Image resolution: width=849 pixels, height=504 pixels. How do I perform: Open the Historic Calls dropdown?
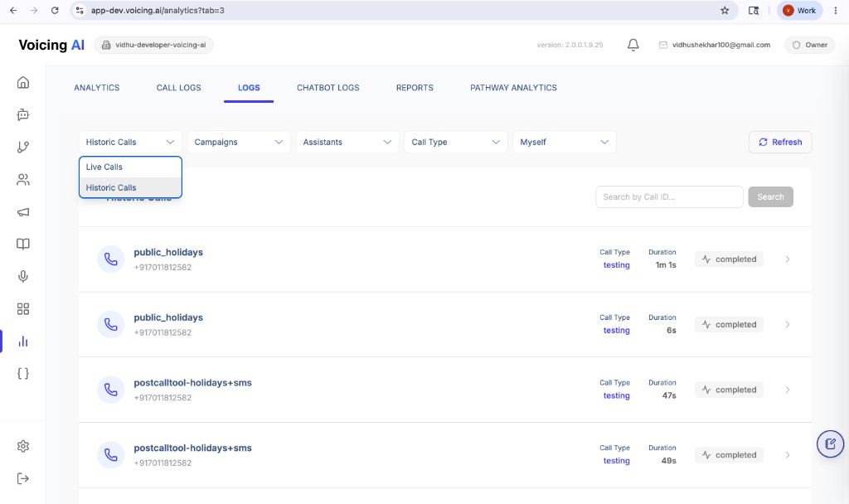tap(130, 142)
